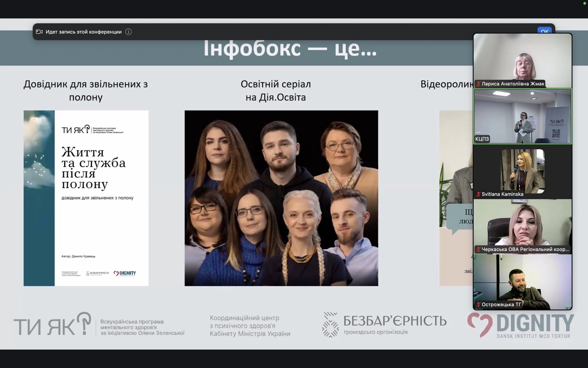Click the recording camera icon in banner

[39, 32]
